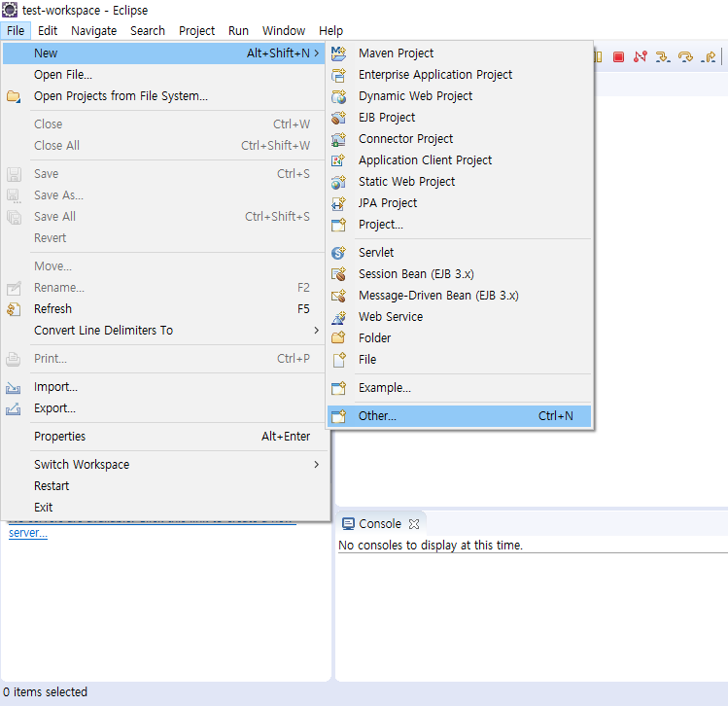Expand the Switch Workspace submenu arrow
Screen dimensions: 728x706
tap(317, 465)
